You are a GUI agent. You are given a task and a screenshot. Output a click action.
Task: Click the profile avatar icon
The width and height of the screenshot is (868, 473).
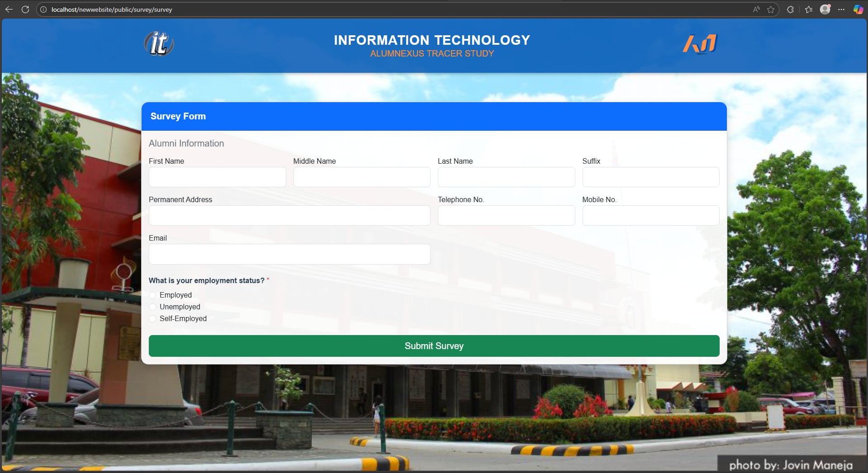coord(825,9)
